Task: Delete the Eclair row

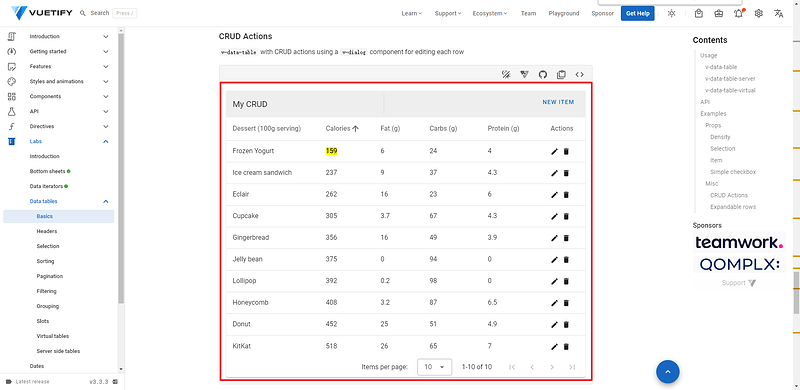Action: [566, 194]
